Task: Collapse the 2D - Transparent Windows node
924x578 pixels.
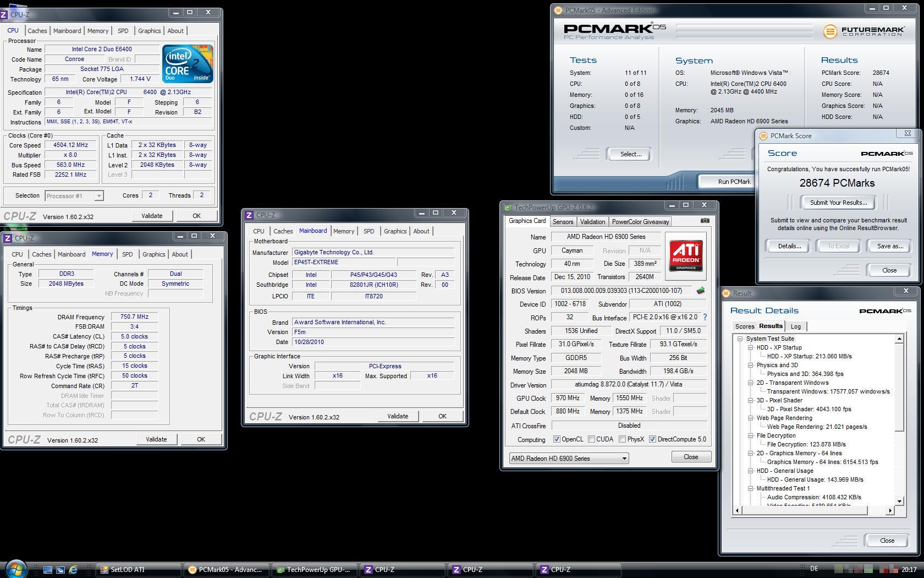Action: tap(750, 383)
